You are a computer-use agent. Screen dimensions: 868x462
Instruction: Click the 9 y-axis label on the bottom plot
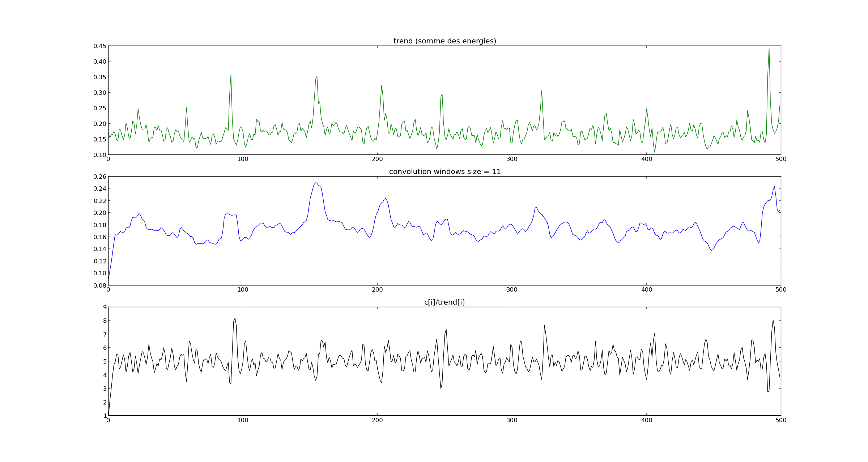tap(105, 307)
